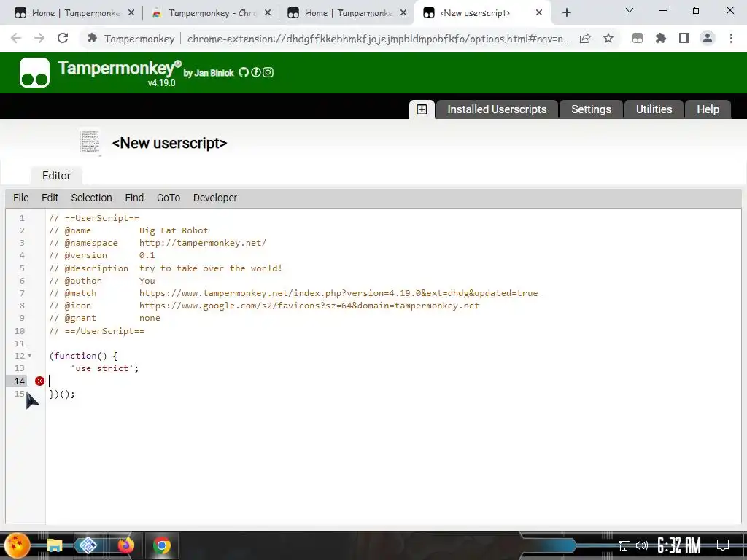Image resolution: width=747 pixels, height=560 pixels.
Task: Open File Explorer from the taskbar
Action: pos(54,545)
